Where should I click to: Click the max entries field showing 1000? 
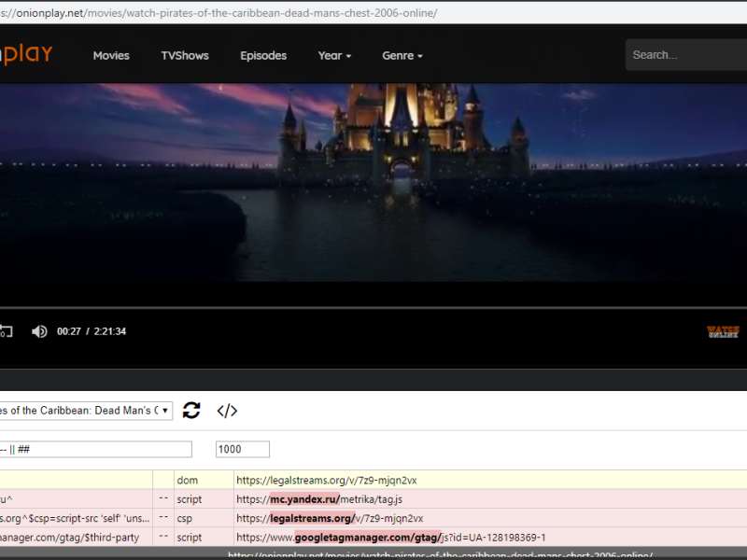(x=242, y=450)
